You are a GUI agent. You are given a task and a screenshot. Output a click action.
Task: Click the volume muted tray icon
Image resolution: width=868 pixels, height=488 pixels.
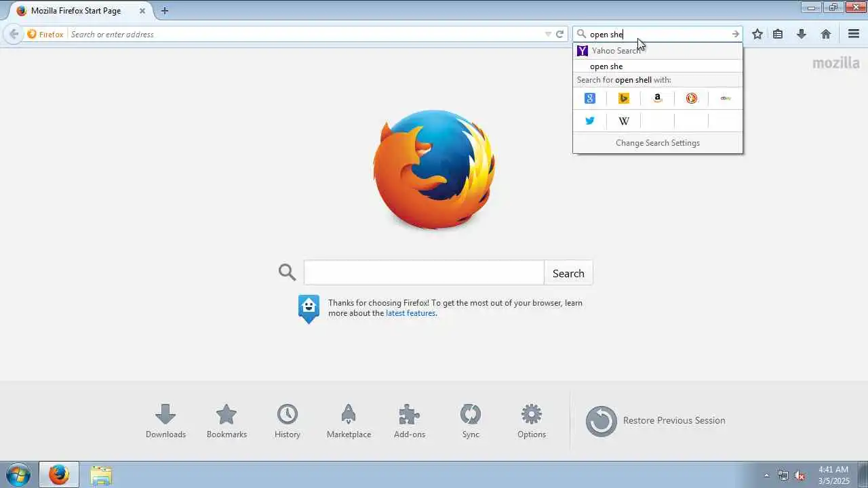tap(800, 475)
